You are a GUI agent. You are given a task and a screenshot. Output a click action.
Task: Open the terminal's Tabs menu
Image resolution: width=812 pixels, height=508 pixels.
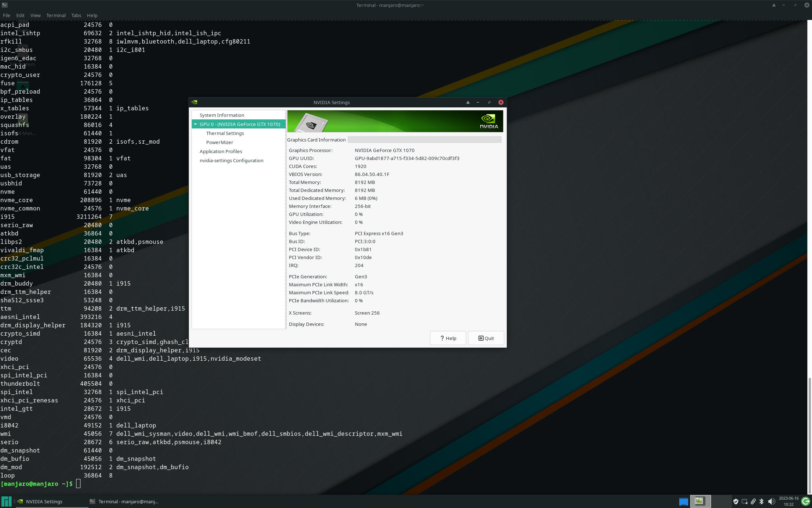coord(76,15)
